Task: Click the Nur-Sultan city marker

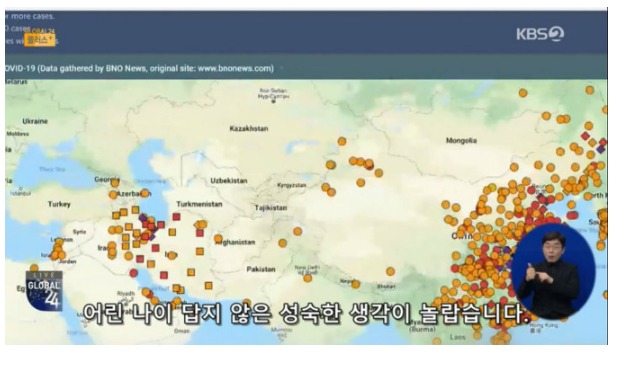Action: 273,102
